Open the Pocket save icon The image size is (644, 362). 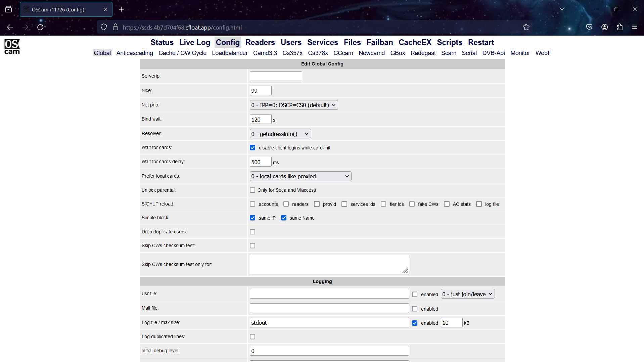click(589, 27)
